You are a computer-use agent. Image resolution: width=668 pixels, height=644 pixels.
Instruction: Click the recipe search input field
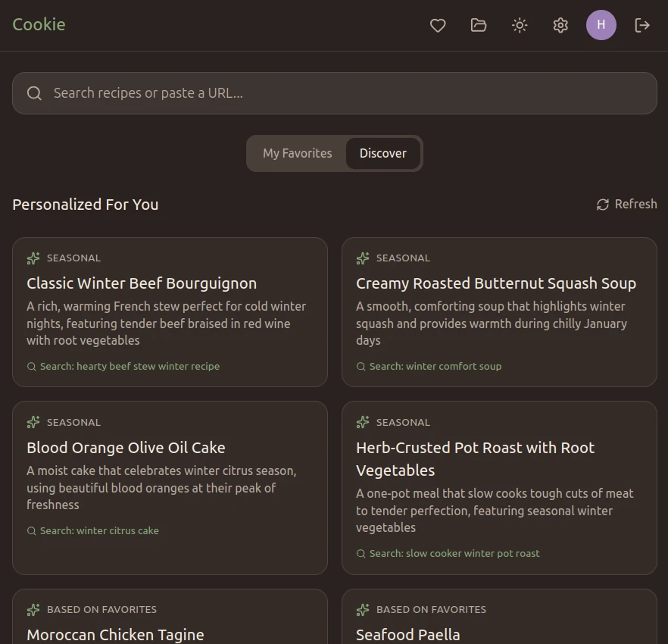[x=334, y=92]
